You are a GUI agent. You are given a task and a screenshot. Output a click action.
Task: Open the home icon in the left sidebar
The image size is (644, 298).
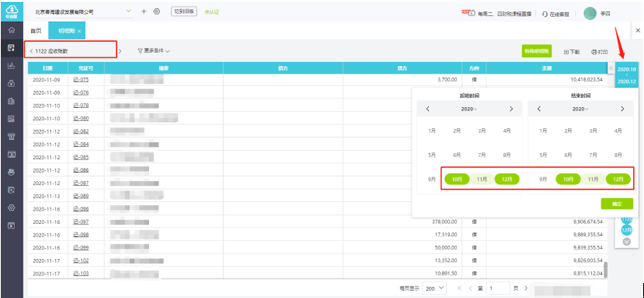[x=12, y=30]
